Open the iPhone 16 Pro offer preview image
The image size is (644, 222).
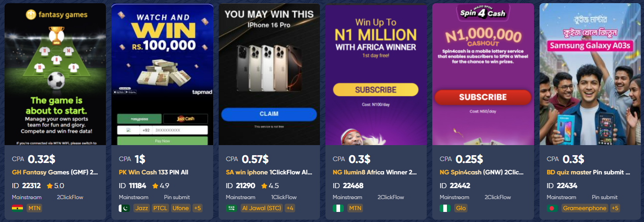click(269, 74)
